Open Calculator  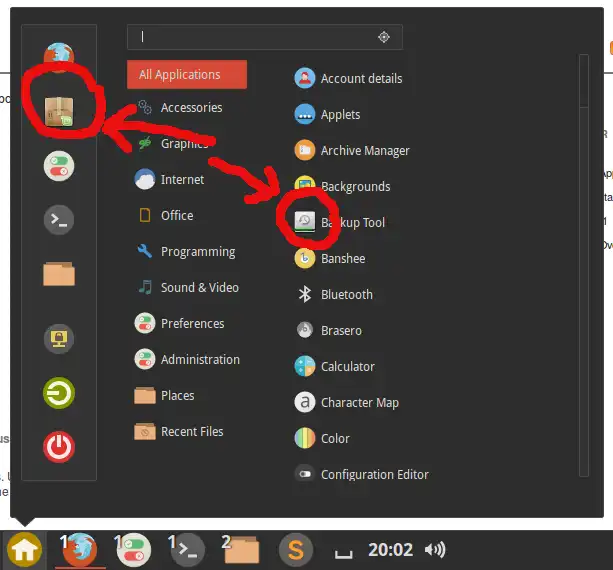(335, 366)
